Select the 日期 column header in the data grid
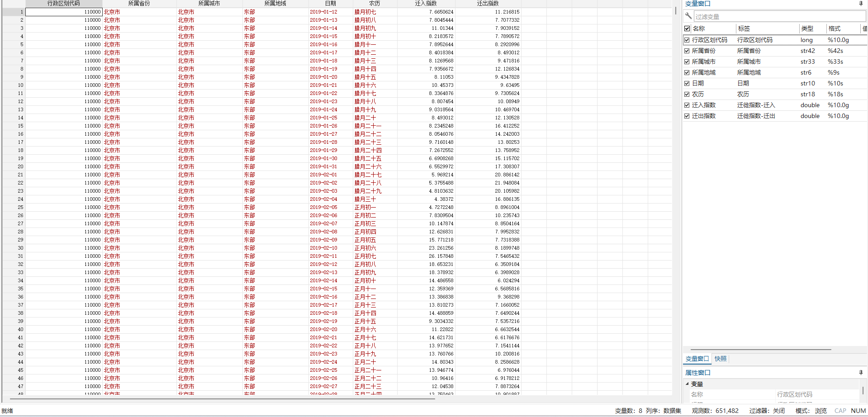 click(330, 4)
